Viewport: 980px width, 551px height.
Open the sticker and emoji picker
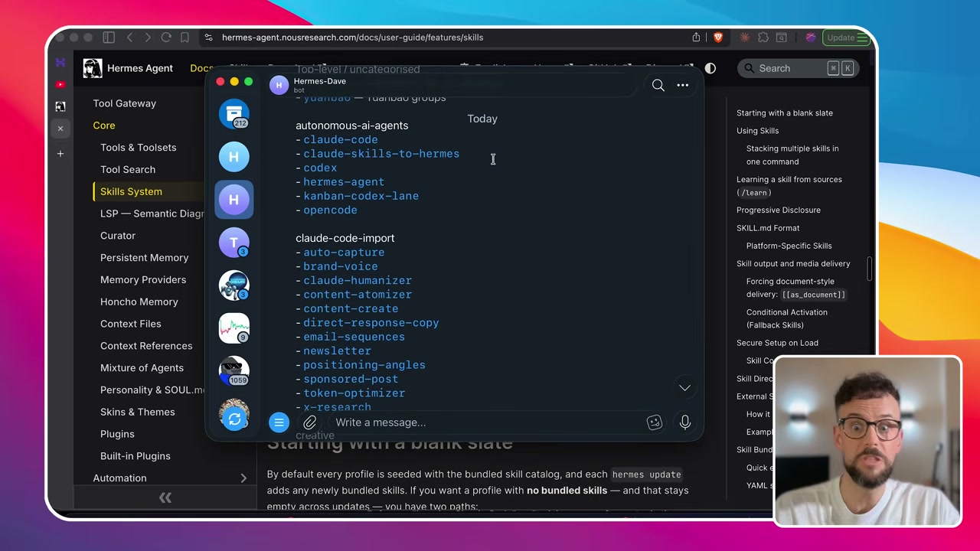pyautogui.click(x=654, y=422)
